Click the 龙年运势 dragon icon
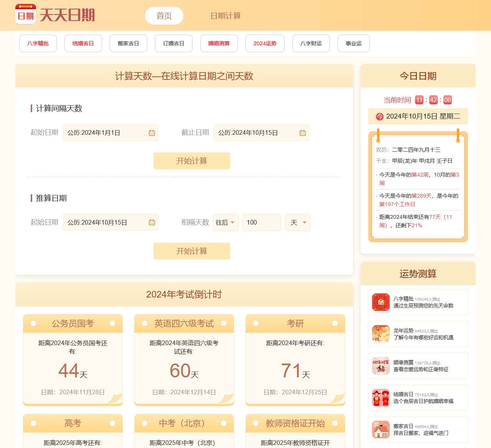Image resolution: width=491 pixels, height=448 pixels. pyautogui.click(x=380, y=334)
